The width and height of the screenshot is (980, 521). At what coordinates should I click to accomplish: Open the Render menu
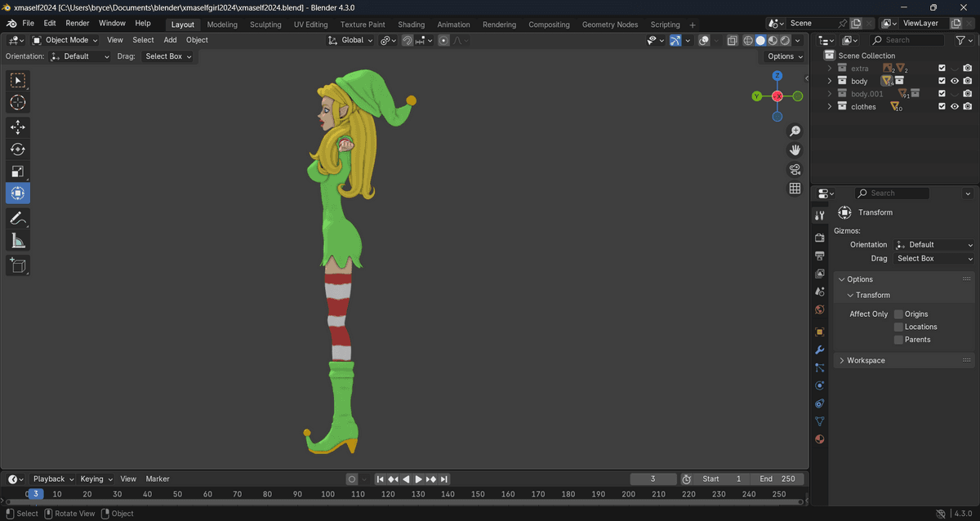pos(78,24)
